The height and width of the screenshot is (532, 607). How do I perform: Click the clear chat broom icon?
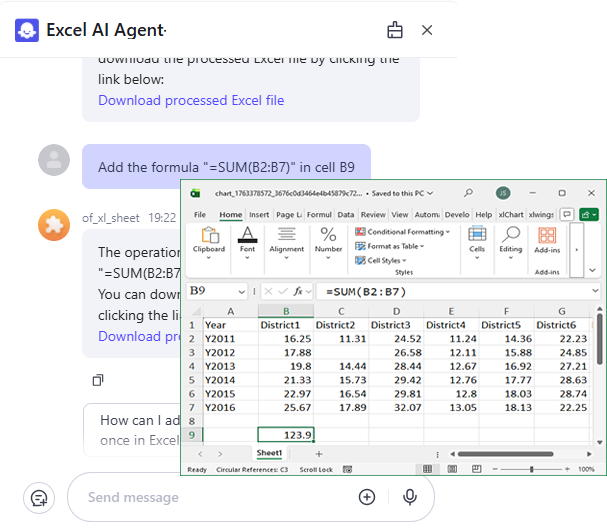[x=394, y=30]
